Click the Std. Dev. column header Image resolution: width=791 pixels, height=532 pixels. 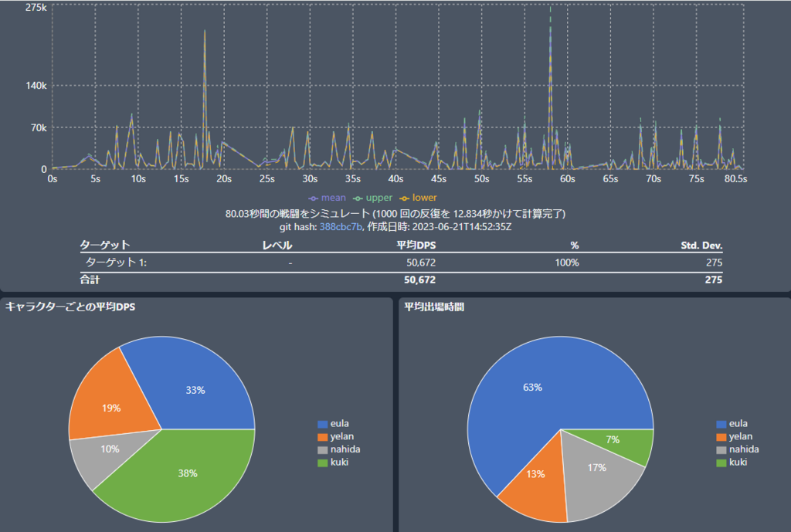(701, 246)
